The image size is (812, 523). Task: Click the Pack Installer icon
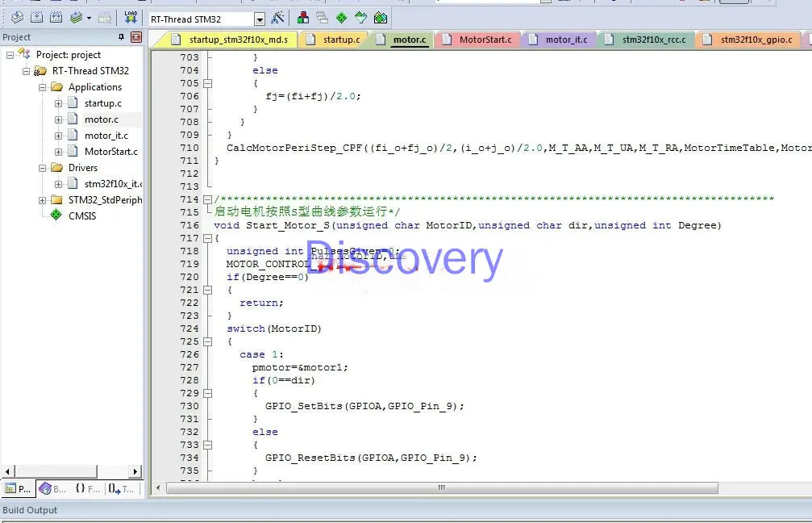(x=381, y=18)
